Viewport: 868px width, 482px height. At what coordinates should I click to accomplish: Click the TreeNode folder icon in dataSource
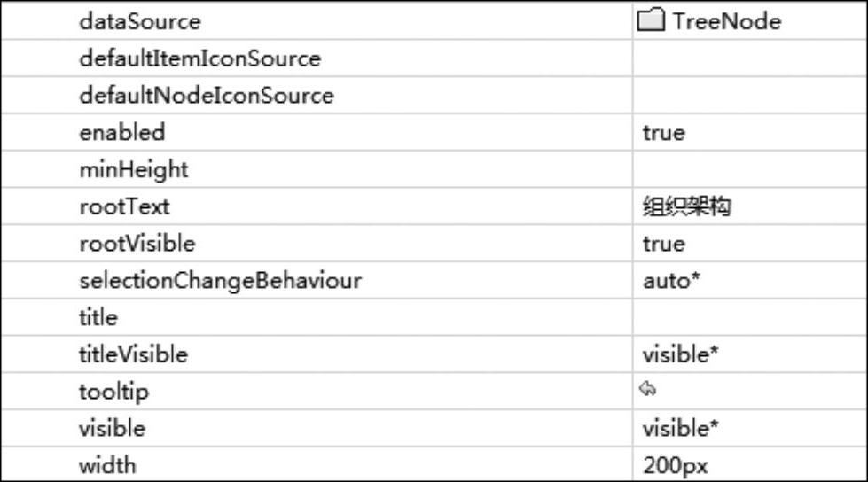click(652, 21)
